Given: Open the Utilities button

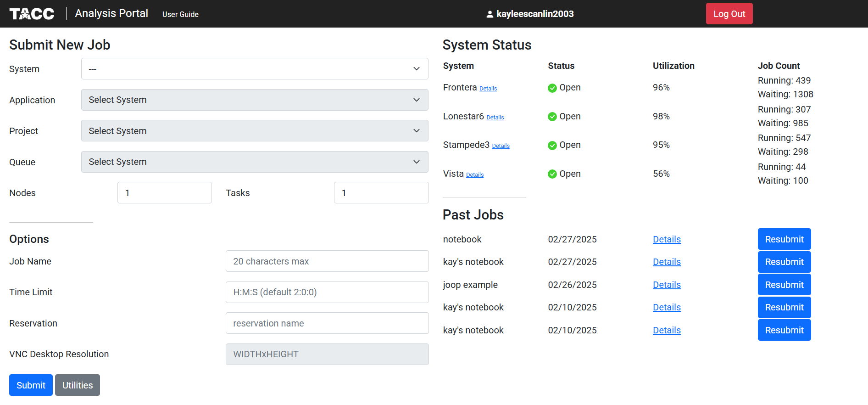Looking at the screenshot, I should [x=78, y=385].
